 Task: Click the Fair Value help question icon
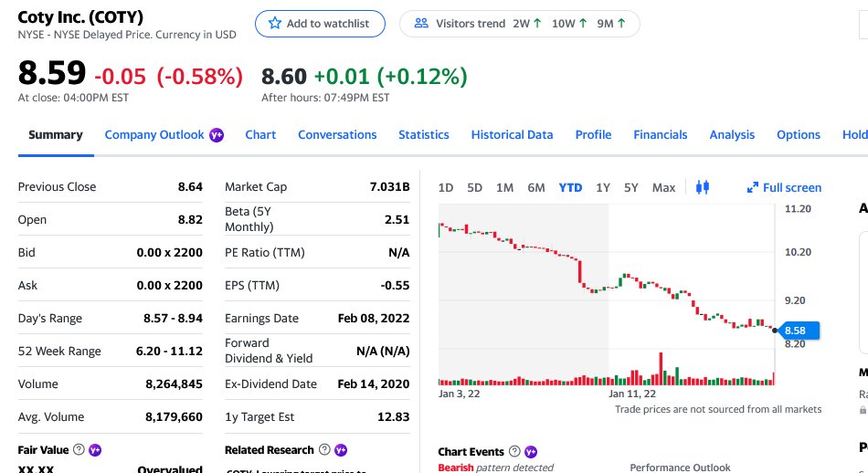coord(79,450)
